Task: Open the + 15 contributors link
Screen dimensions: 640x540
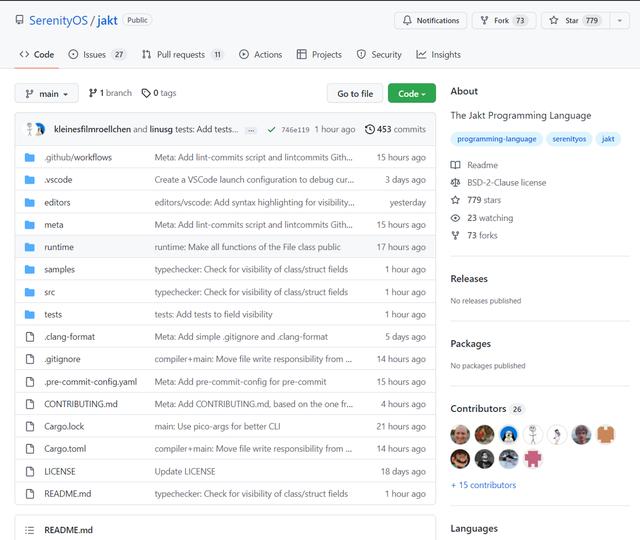Action: point(483,485)
